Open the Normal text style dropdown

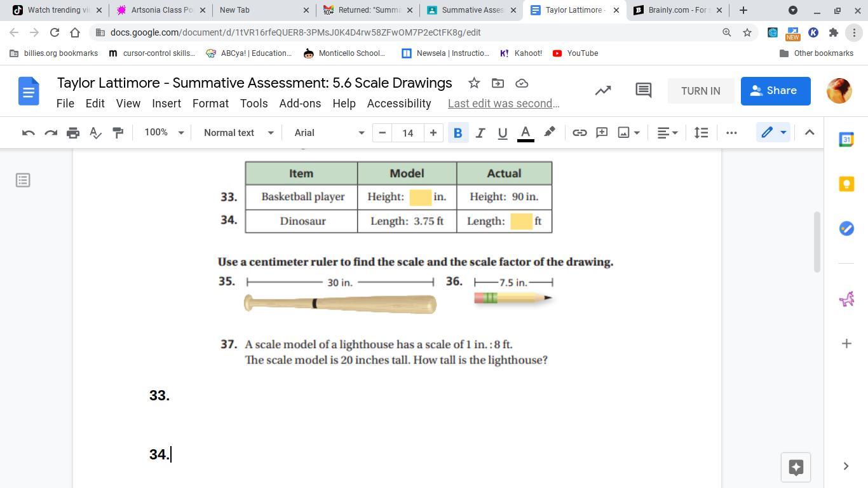click(x=238, y=133)
